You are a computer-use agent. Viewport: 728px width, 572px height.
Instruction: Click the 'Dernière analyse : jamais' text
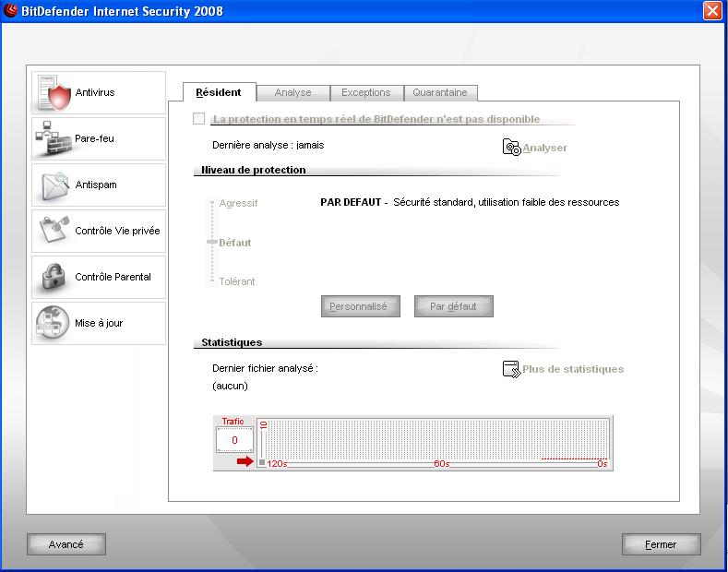click(268, 145)
